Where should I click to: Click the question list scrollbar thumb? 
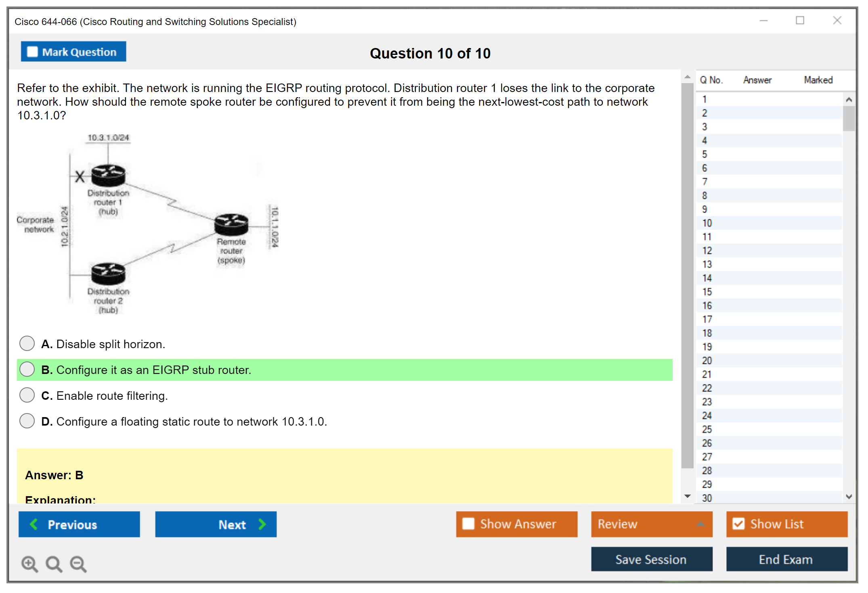849,119
